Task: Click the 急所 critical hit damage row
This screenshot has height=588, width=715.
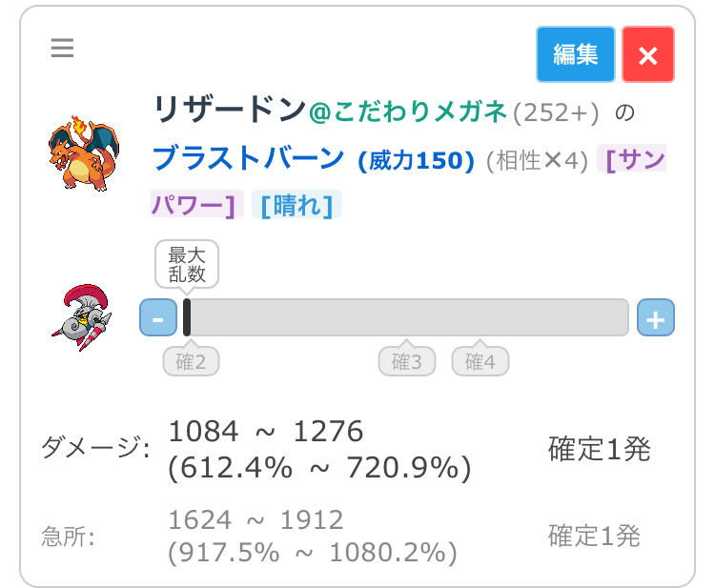Action: coord(343,536)
